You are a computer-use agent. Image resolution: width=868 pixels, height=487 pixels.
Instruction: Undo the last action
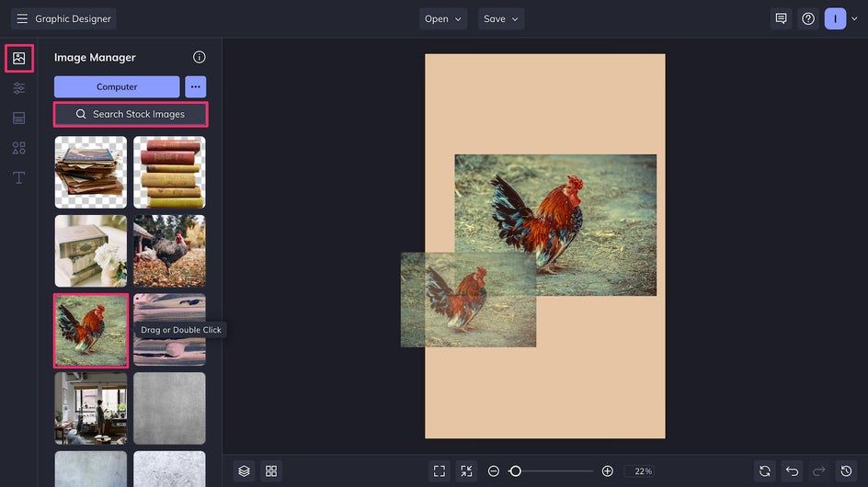(793, 471)
